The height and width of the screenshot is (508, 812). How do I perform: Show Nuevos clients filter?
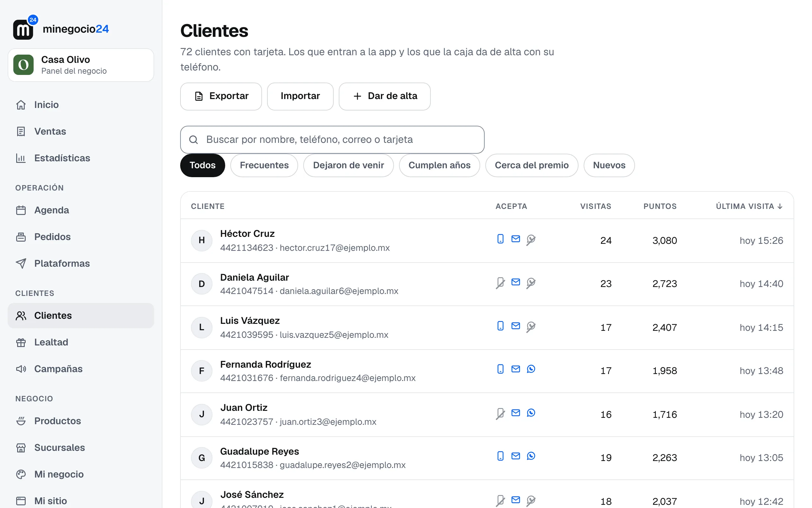609,165
